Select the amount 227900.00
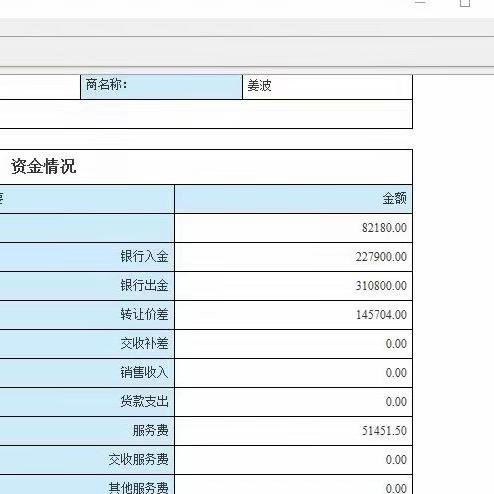Image resolution: width=494 pixels, height=494 pixels. [381, 257]
